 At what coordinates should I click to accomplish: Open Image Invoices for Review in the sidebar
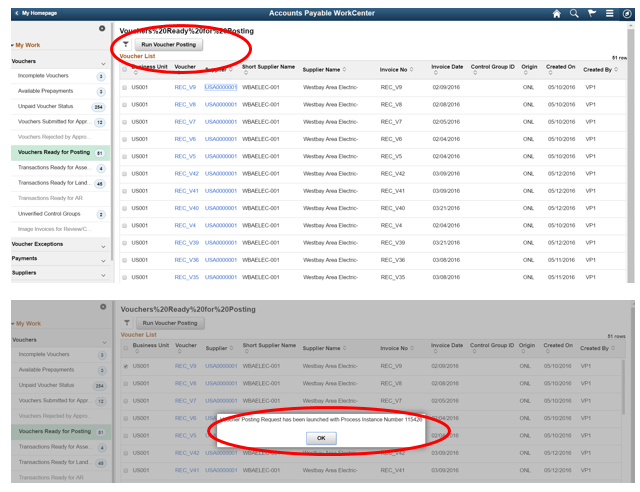[55, 229]
